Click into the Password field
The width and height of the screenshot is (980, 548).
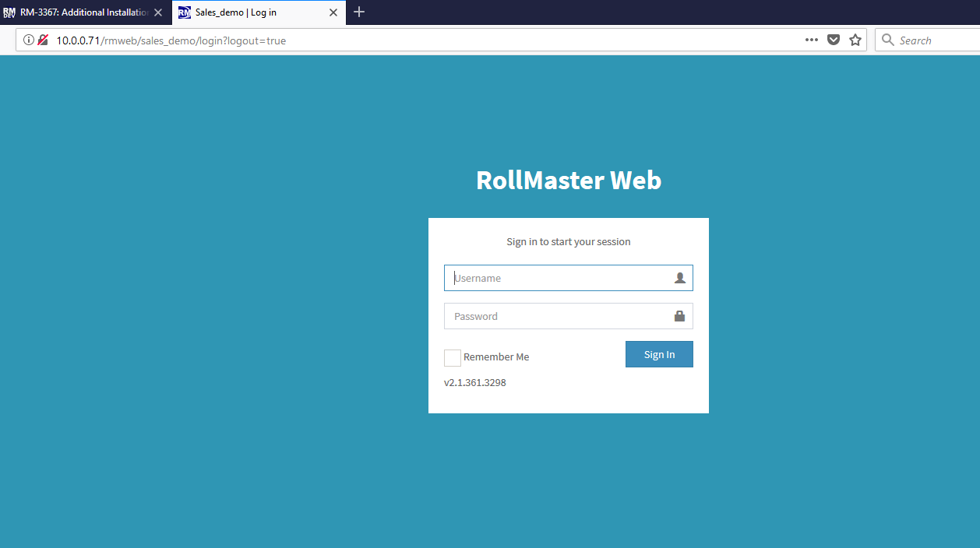pyautogui.click(x=557, y=316)
